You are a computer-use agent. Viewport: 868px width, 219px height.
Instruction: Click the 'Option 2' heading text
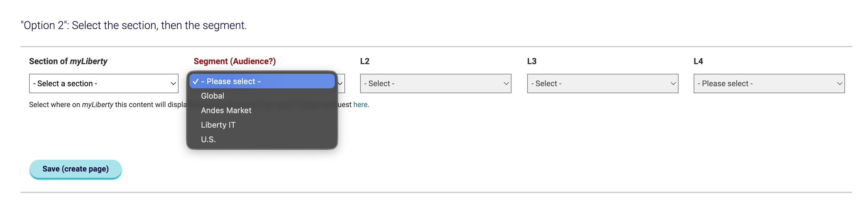coord(134,25)
